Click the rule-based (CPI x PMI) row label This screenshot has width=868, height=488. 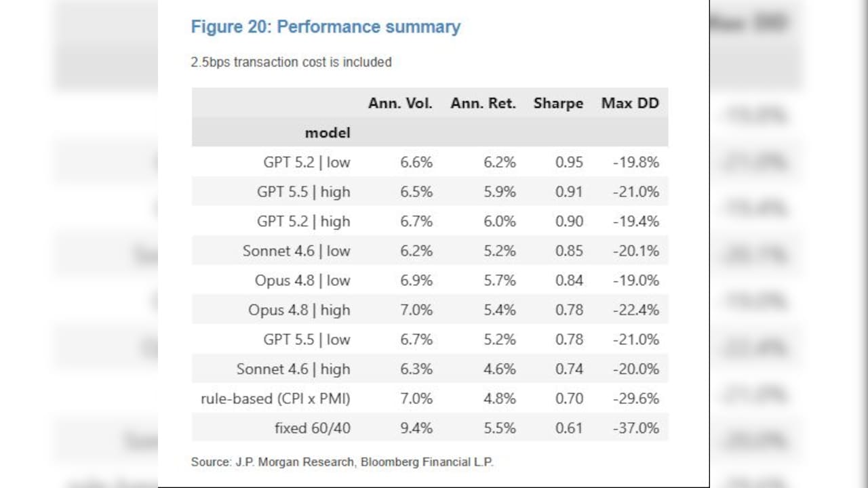click(x=275, y=399)
